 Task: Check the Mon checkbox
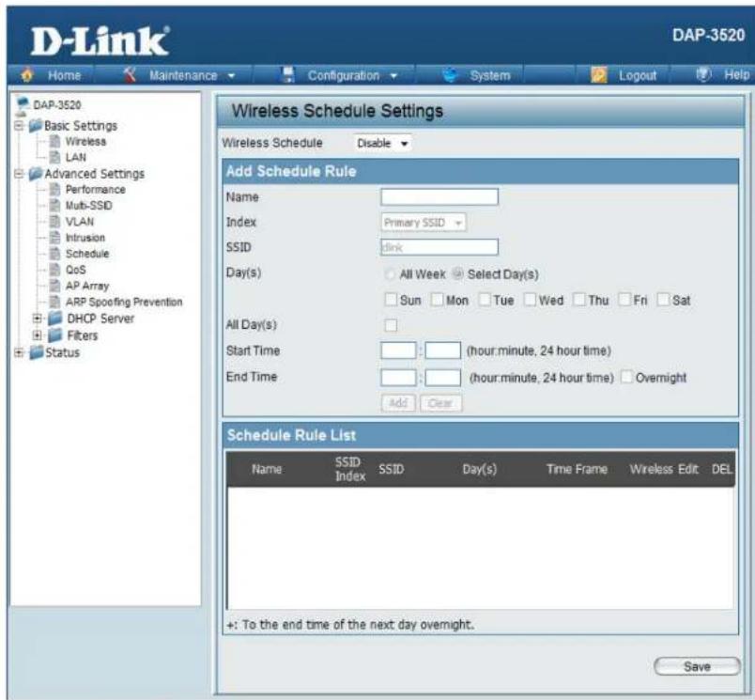pos(438,300)
